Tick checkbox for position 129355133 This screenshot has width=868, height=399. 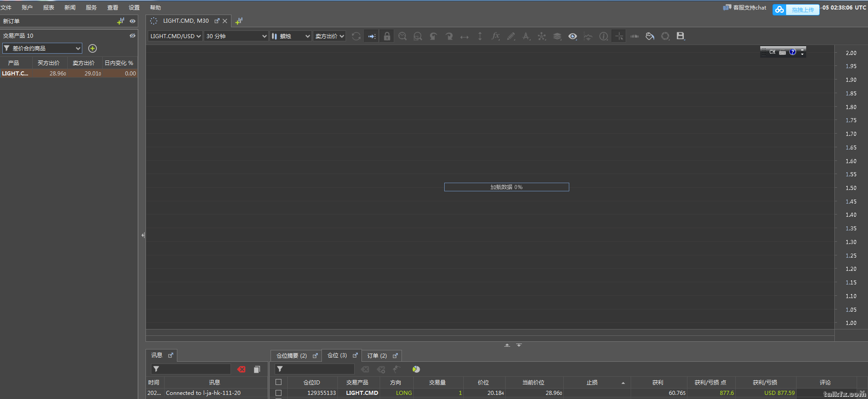pos(279,393)
